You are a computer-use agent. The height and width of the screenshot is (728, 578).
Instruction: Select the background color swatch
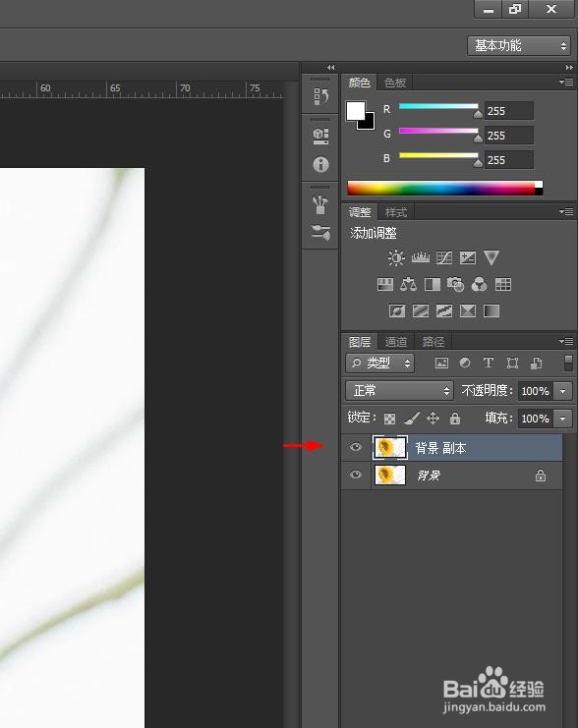(369, 125)
